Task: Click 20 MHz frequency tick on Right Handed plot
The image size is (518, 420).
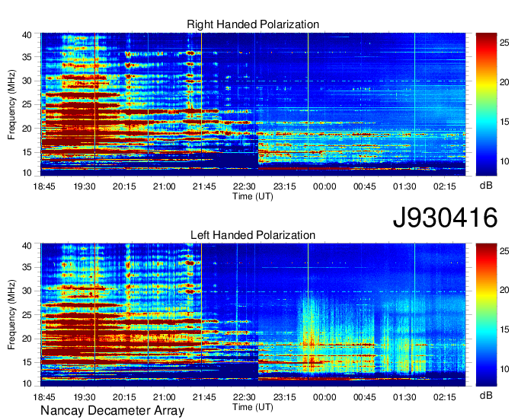Action: 27,129
